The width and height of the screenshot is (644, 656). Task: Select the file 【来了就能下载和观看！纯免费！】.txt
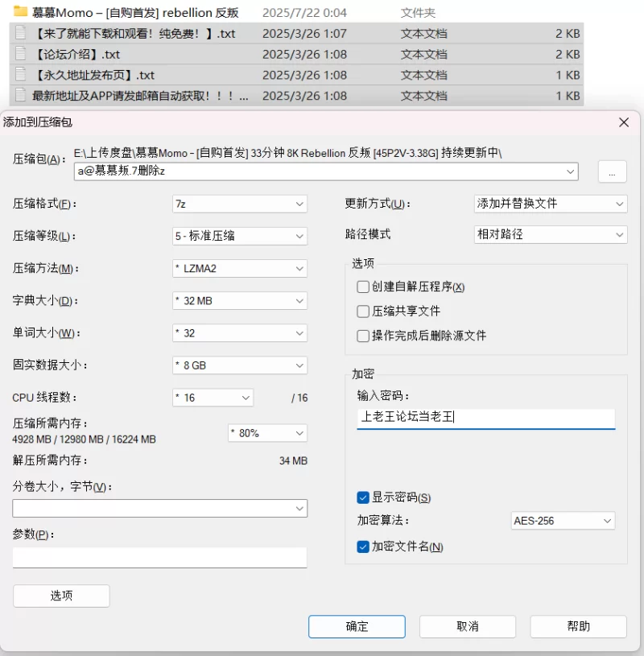(x=134, y=34)
